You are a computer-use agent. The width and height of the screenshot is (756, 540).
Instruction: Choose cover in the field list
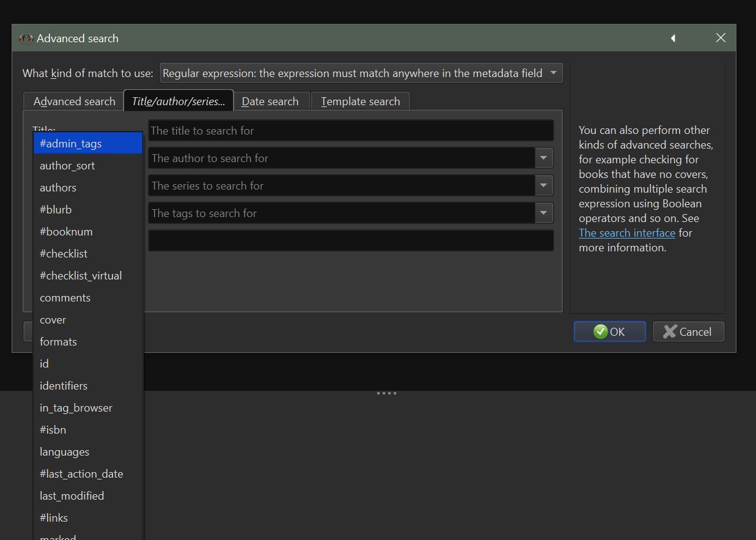pyautogui.click(x=88, y=320)
